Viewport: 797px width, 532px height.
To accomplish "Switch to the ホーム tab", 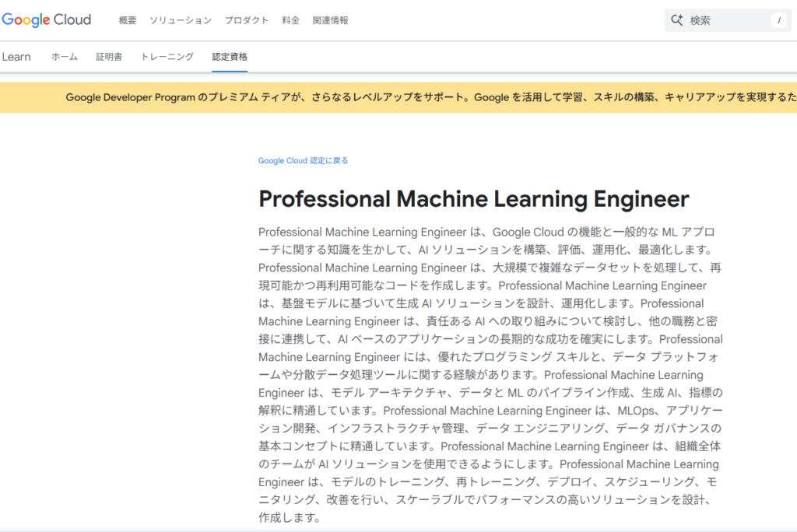I will click(x=65, y=57).
